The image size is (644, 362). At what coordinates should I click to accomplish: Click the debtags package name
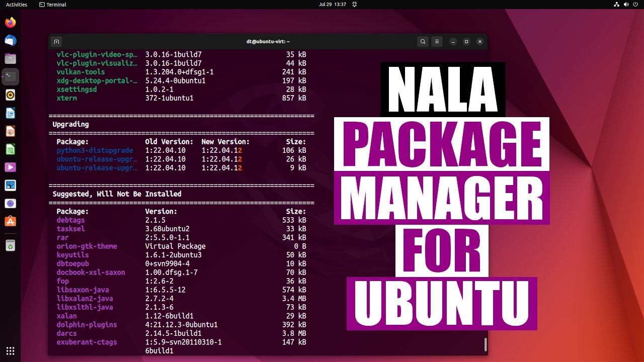[70, 220]
